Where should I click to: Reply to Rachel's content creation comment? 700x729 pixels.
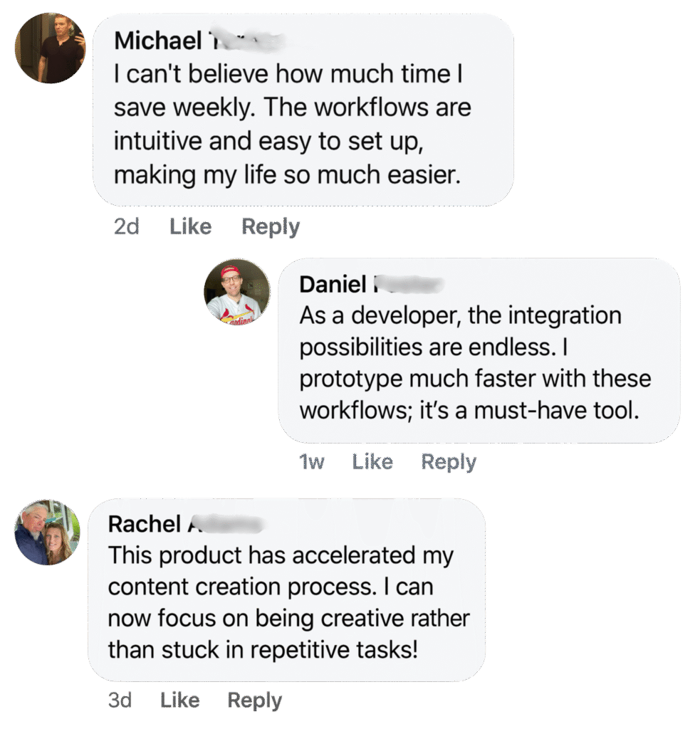click(254, 701)
